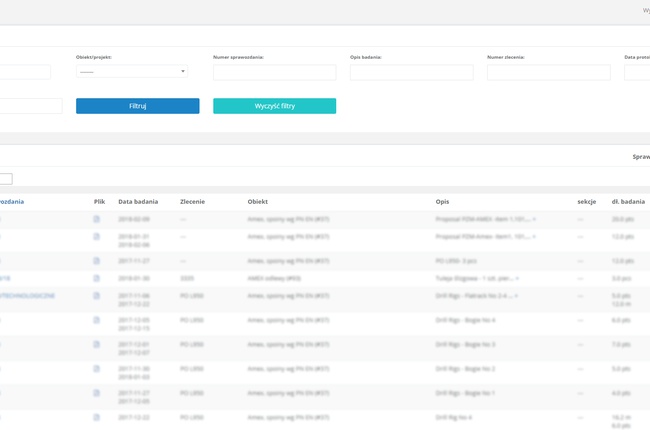Focus the Opis badania input field
The height and width of the screenshot is (430, 650).
pyautogui.click(x=411, y=73)
